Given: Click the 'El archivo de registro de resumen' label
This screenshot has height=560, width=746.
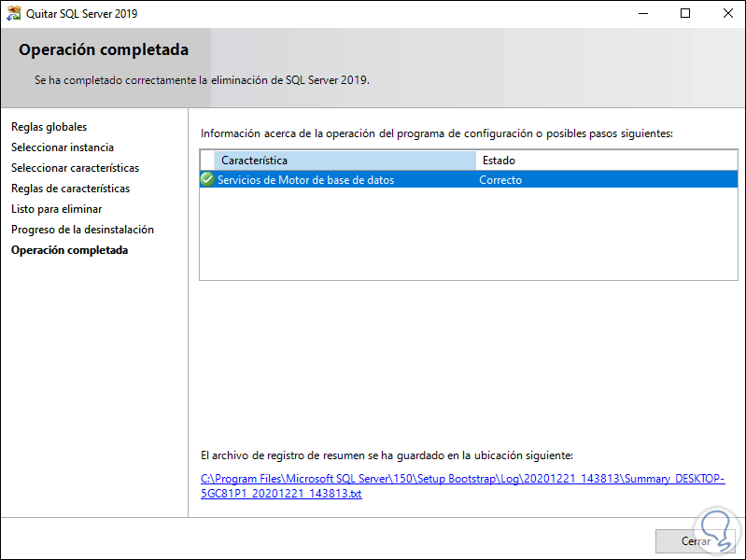Looking at the screenshot, I should click(x=387, y=455).
